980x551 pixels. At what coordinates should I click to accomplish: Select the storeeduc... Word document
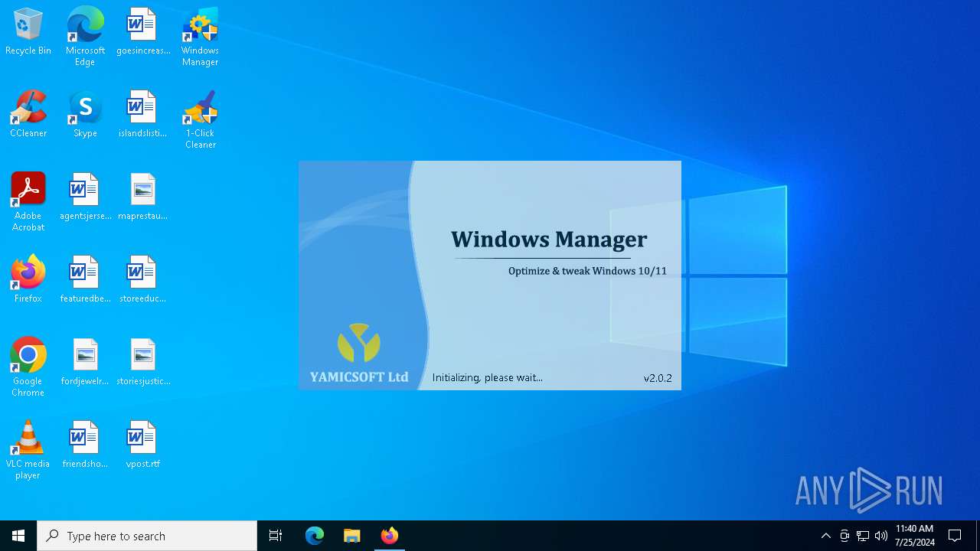pos(142,280)
